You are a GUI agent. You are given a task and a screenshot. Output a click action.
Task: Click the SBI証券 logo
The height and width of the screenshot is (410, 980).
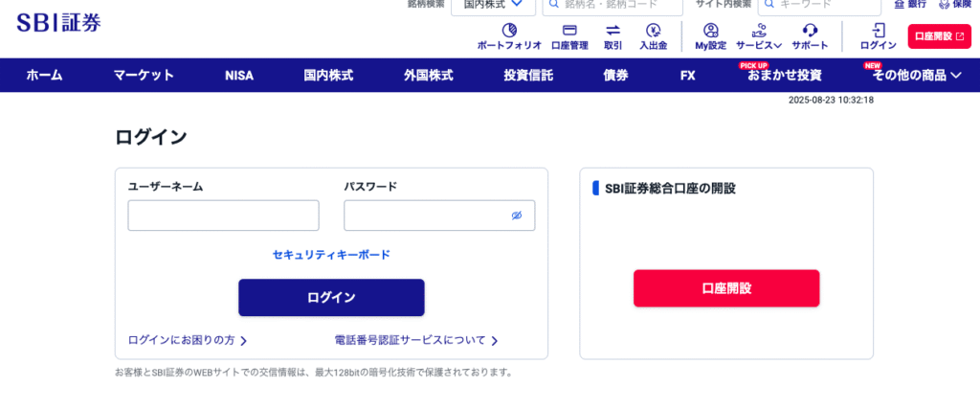[58, 23]
